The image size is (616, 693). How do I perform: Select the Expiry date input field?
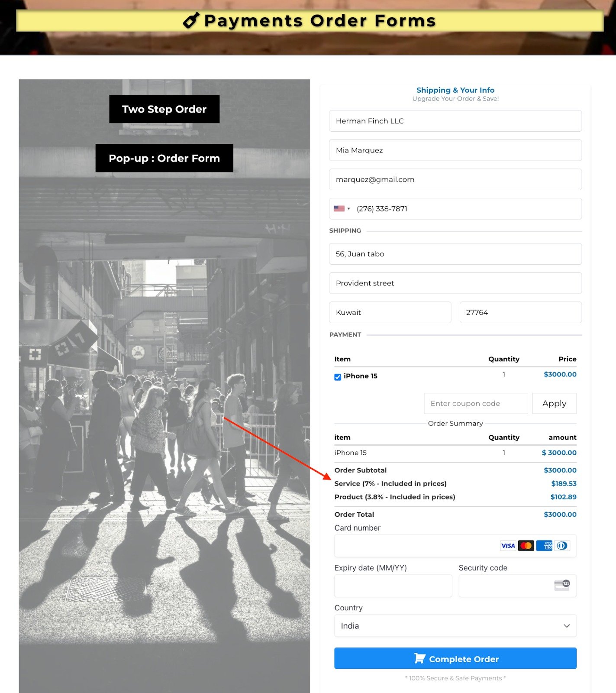coord(393,586)
